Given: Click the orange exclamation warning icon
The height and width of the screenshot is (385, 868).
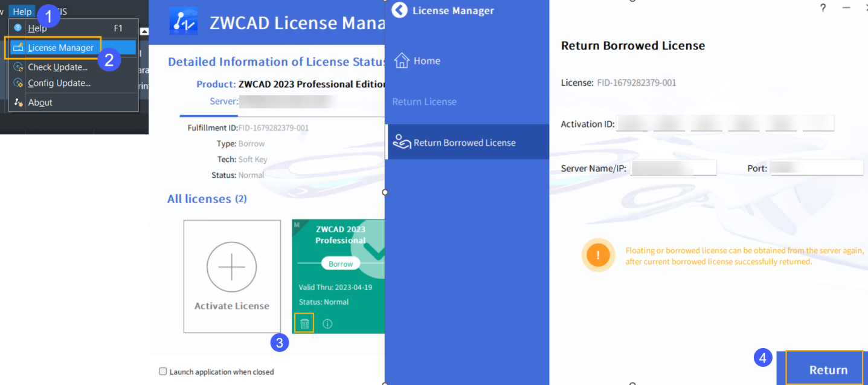Looking at the screenshot, I should pyautogui.click(x=598, y=255).
